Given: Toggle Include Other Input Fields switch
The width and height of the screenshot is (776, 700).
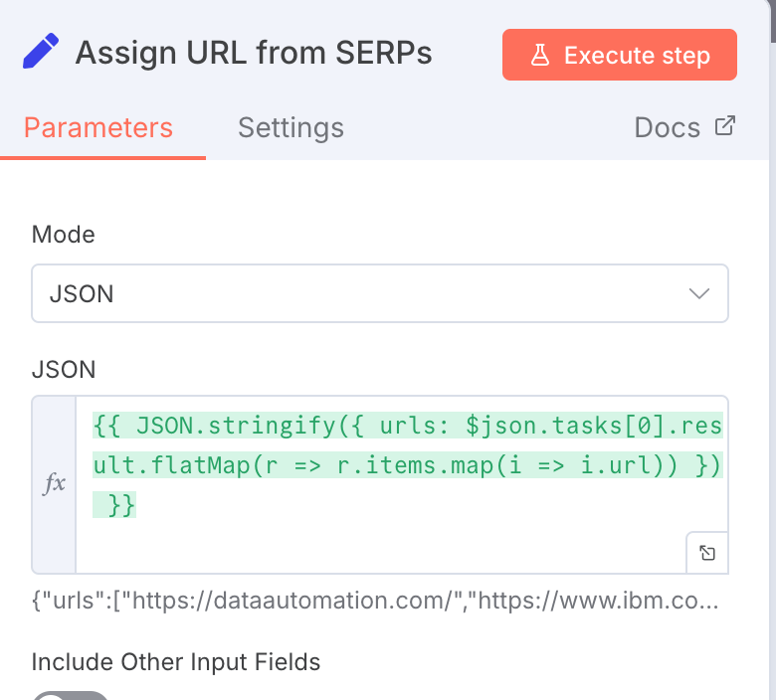Looking at the screenshot, I should click(x=70, y=694).
